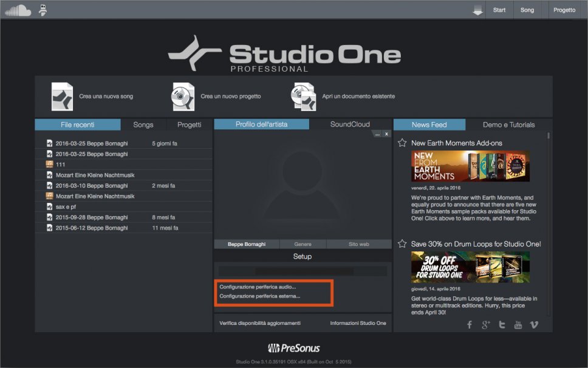Star the Save 30% on Drum Loops article
588x368 pixels.
(x=402, y=244)
